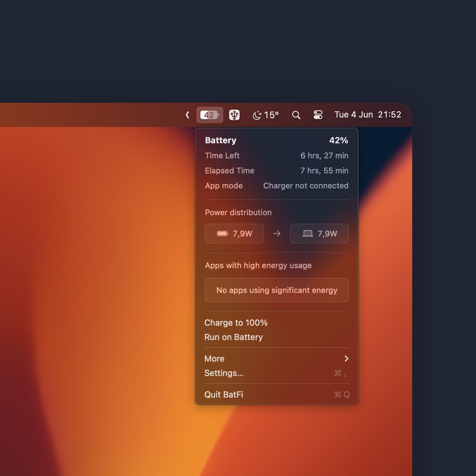Open BatFi Settings from the menu

224,373
